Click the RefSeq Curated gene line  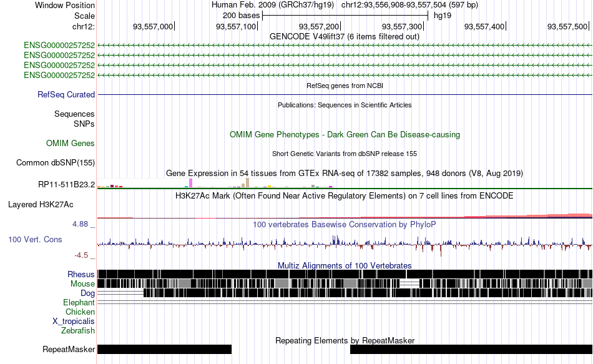pos(345,95)
